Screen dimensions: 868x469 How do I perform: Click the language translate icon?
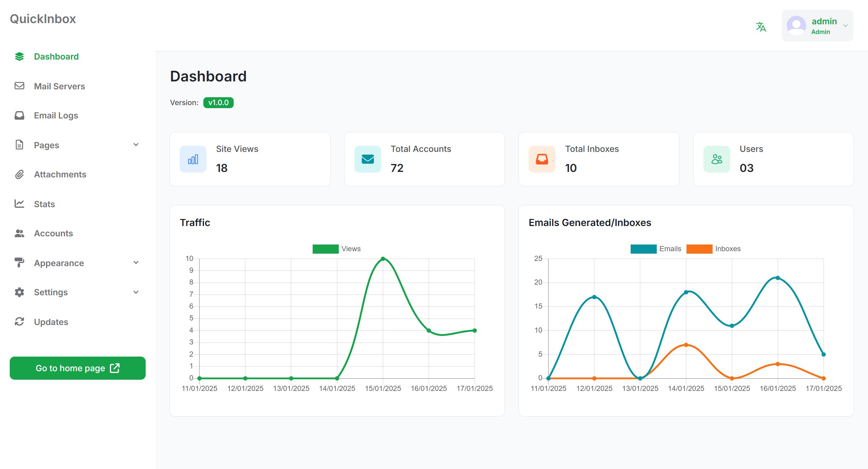coord(761,27)
